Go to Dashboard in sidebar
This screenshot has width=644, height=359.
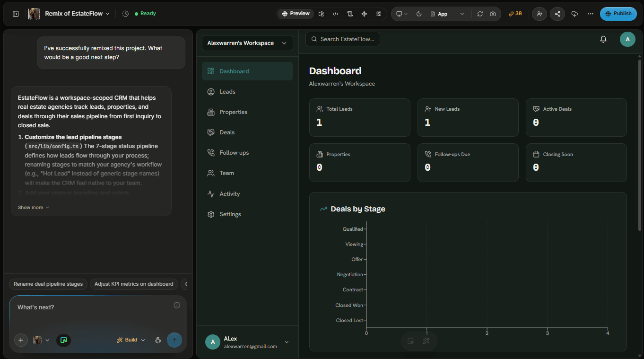247,71
